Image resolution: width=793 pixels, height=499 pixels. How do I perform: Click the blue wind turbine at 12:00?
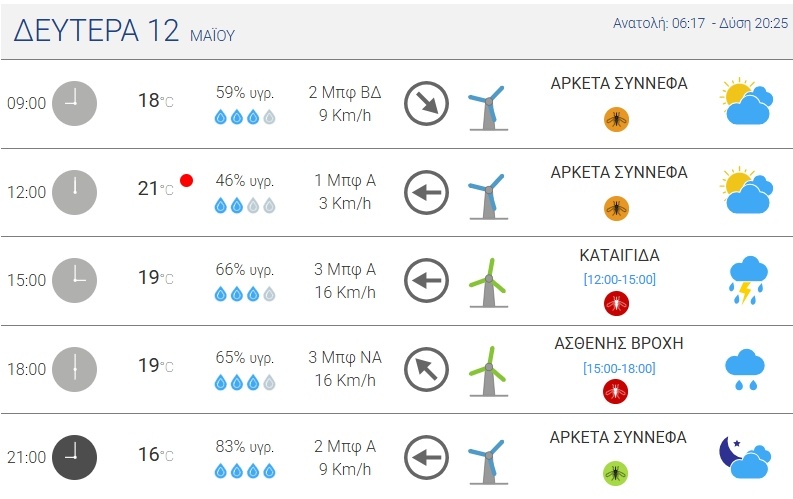488,192
